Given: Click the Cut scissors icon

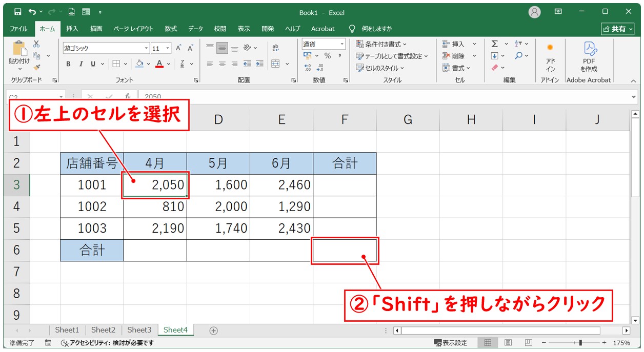Looking at the screenshot, I should (36, 45).
